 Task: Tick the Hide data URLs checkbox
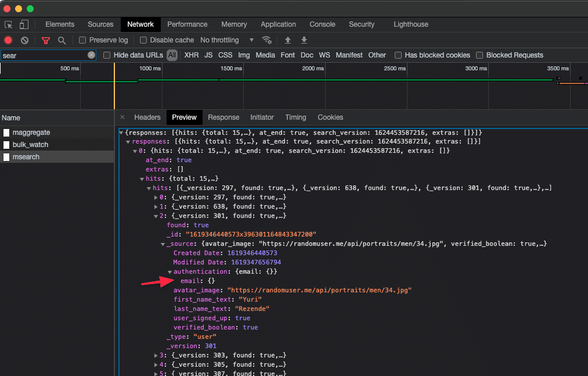click(x=107, y=55)
